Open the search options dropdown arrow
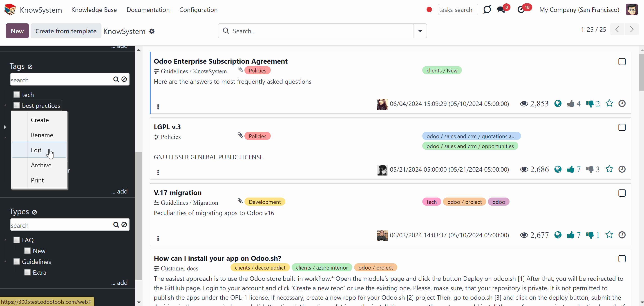The height and width of the screenshot is (306, 644). [420, 31]
